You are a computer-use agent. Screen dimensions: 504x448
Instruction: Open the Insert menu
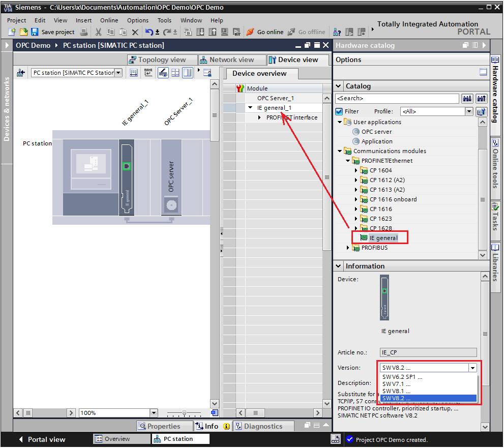83,20
